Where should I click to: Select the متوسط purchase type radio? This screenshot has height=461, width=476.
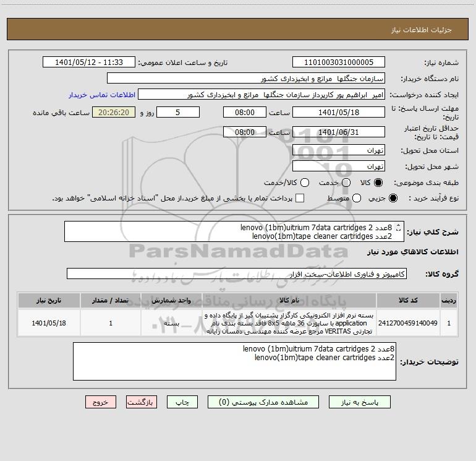(357, 198)
